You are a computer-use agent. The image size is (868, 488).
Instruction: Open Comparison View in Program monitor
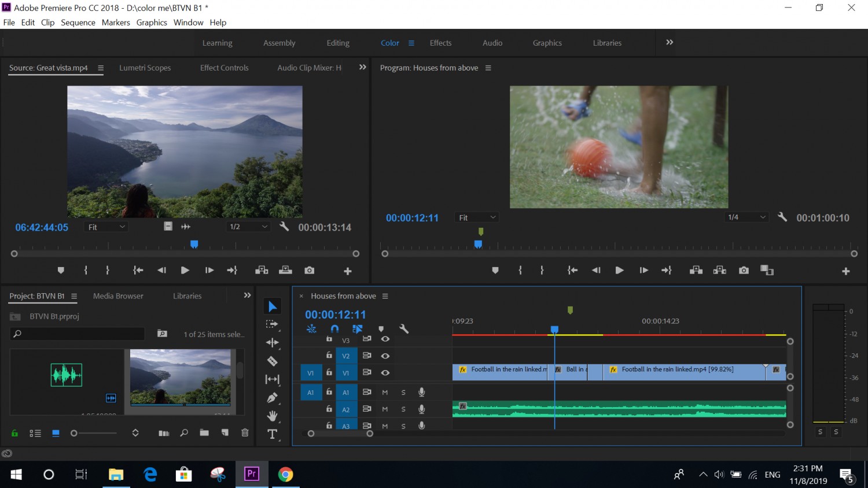point(767,271)
